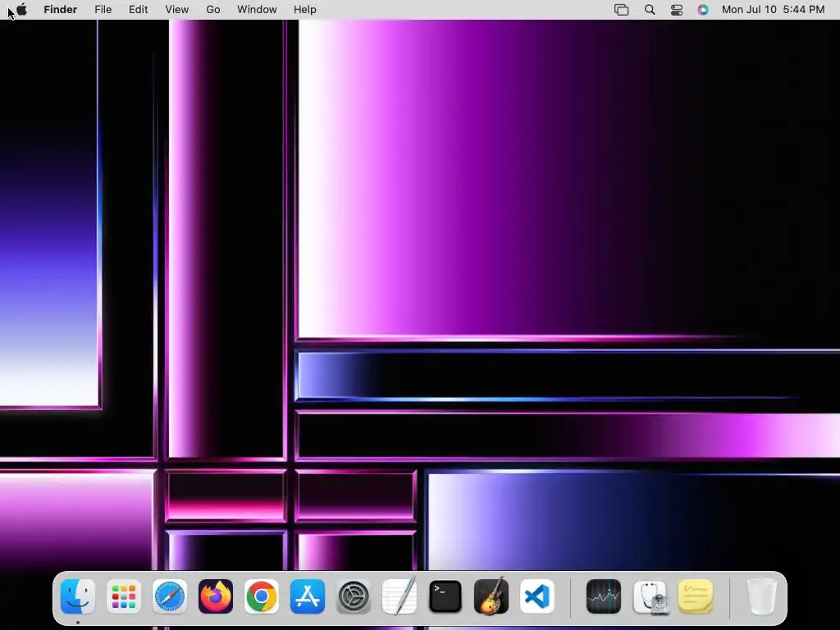This screenshot has width=840, height=630.
Task: Open the Finder application menu
Action: [x=61, y=10]
